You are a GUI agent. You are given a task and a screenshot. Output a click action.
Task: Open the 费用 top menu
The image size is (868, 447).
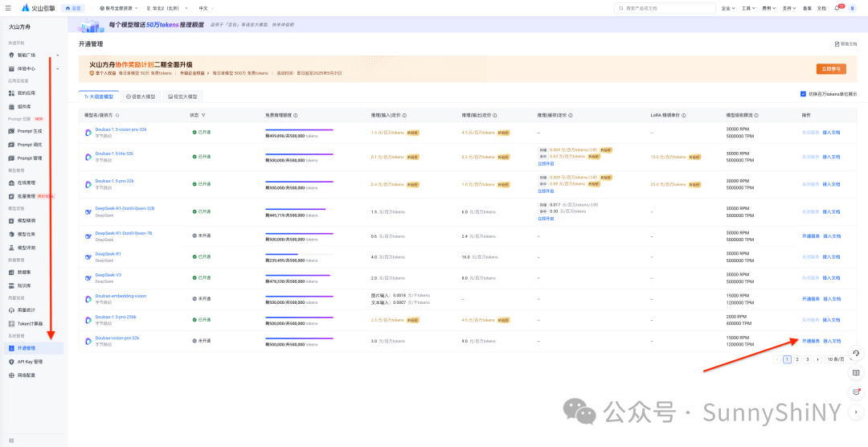(768, 8)
